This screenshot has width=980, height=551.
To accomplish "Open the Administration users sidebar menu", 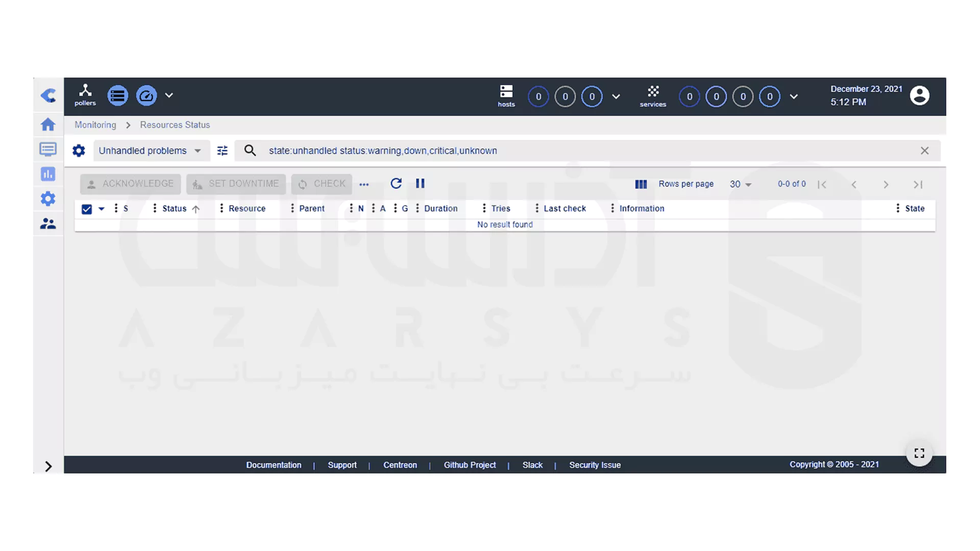I will point(48,223).
